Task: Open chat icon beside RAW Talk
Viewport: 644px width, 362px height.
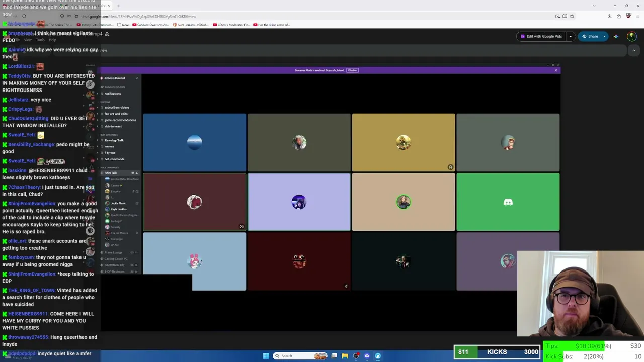Action: tap(133, 173)
